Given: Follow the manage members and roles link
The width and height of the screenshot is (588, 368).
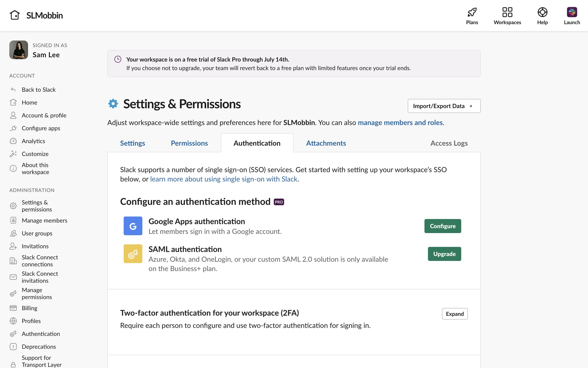Looking at the screenshot, I should pos(400,123).
